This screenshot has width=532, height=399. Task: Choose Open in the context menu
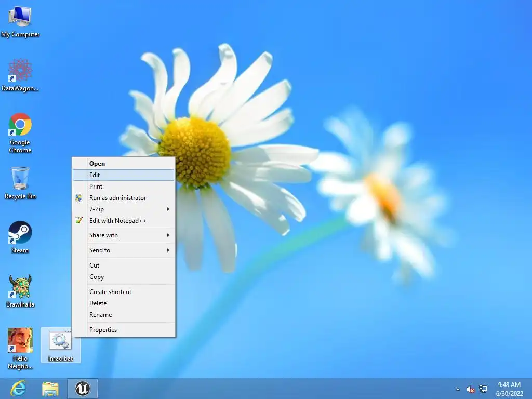point(124,164)
